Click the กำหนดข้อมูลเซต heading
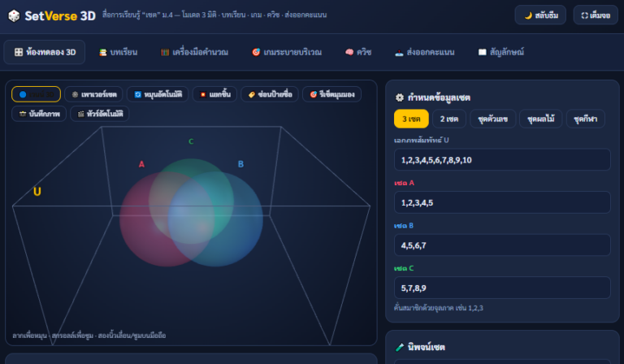 439,97
